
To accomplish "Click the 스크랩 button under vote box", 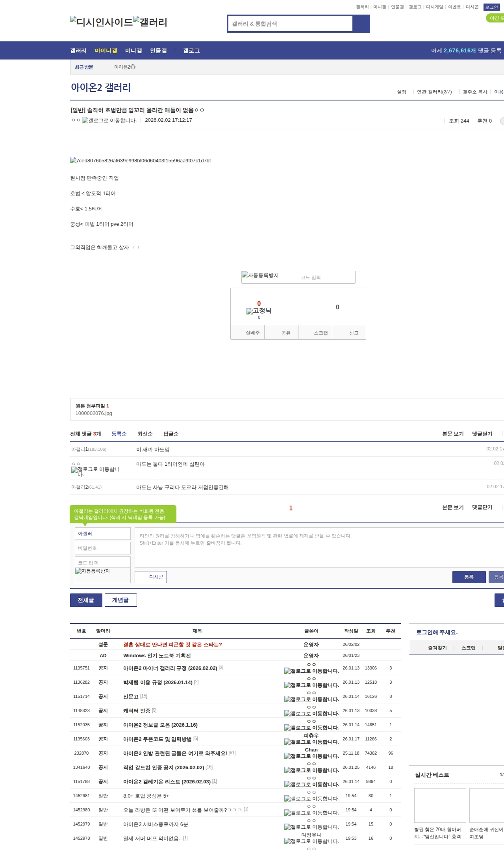I will click(x=315, y=333).
